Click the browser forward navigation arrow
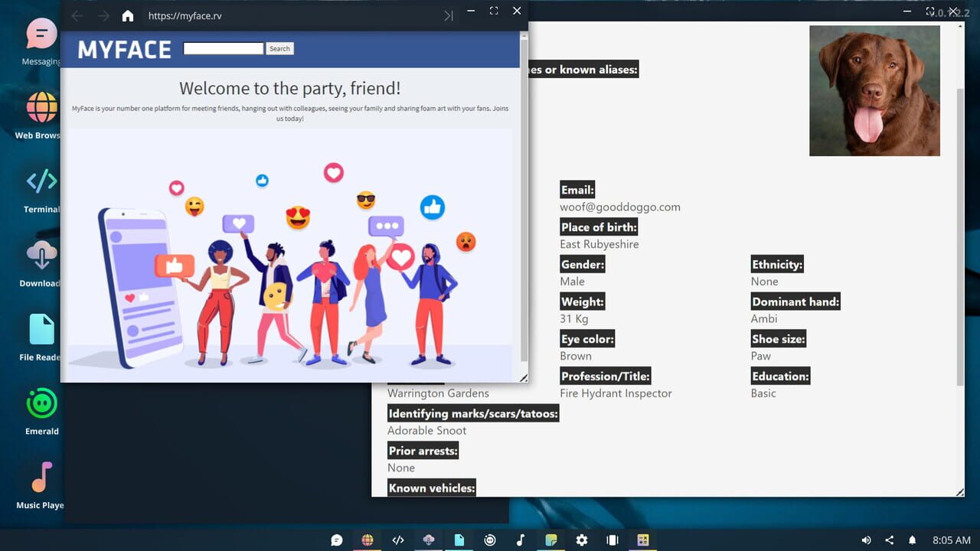This screenshot has width=980, height=551. [103, 15]
